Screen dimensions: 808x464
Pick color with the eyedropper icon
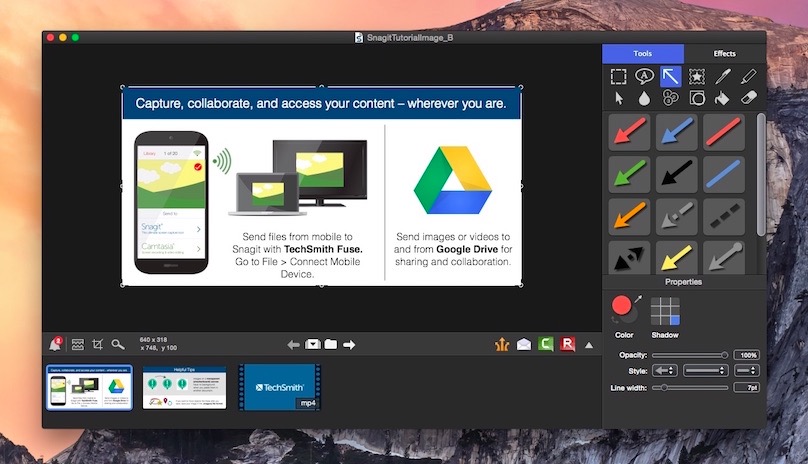pyautogui.click(x=638, y=299)
